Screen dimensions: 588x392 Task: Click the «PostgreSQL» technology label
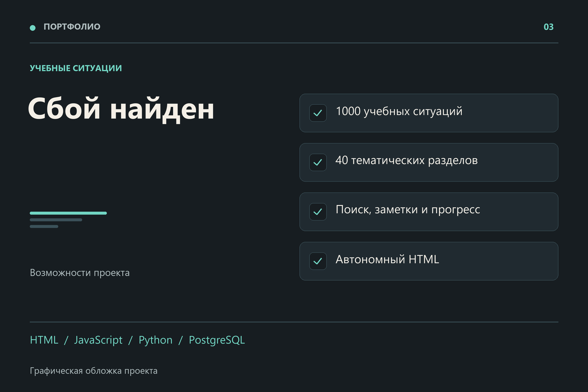pyautogui.click(x=217, y=340)
